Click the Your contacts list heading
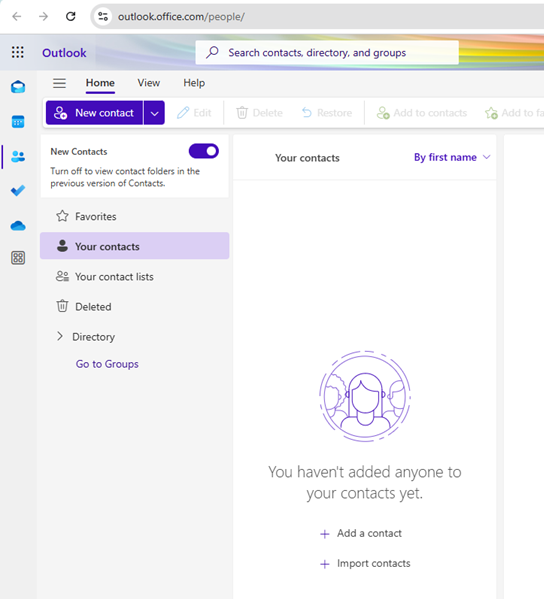The width and height of the screenshot is (544, 599). (x=307, y=158)
